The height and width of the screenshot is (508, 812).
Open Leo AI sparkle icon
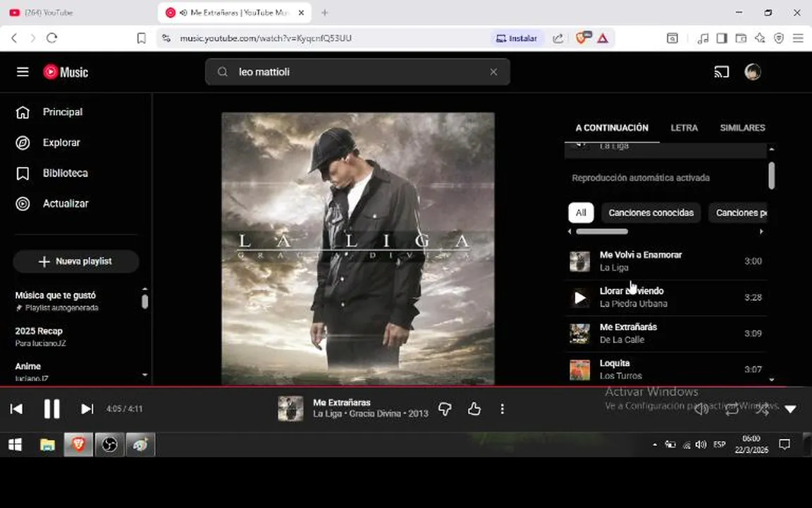[x=760, y=38]
